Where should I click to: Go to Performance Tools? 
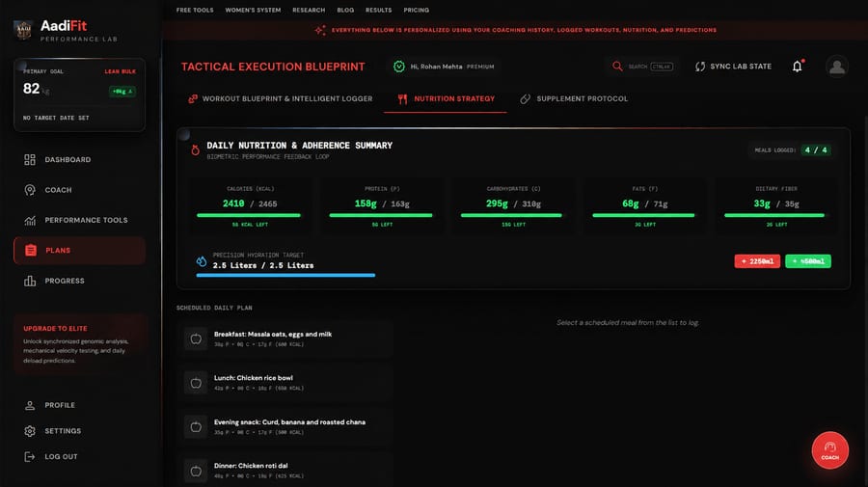pyautogui.click(x=79, y=220)
